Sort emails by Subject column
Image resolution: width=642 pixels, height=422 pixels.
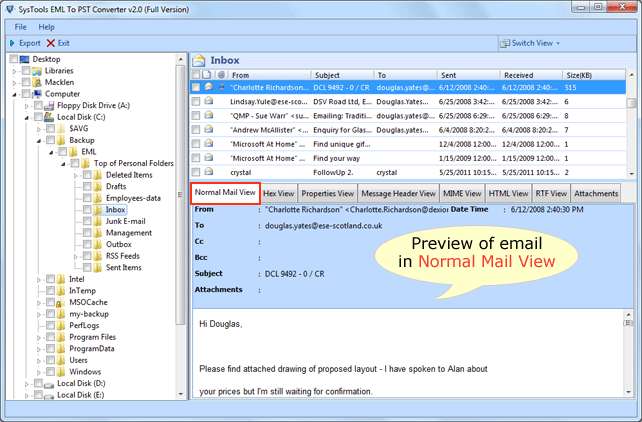pyautogui.click(x=341, y=75)
